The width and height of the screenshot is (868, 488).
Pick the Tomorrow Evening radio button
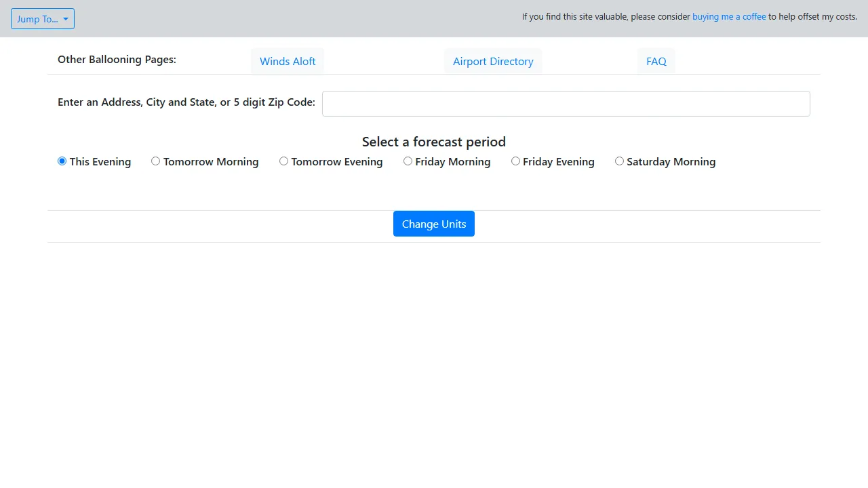point(284,161)
